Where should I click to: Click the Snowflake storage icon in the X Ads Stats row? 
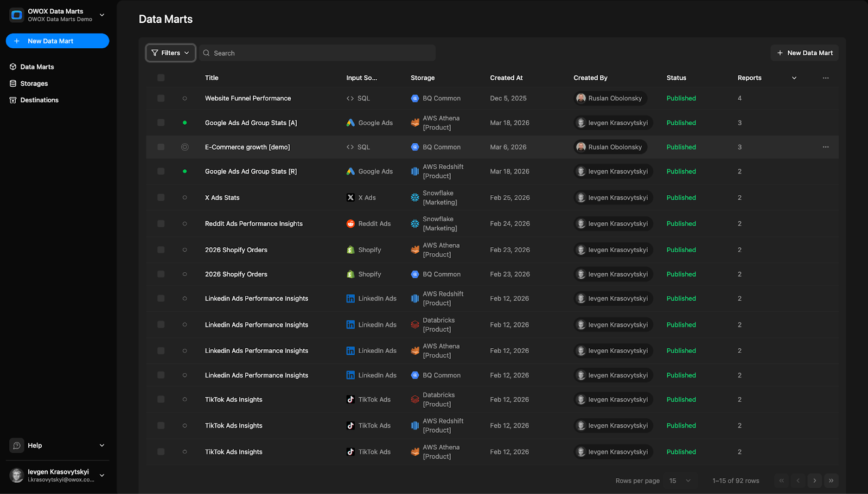pyautogui.click(x=415, y=197)
